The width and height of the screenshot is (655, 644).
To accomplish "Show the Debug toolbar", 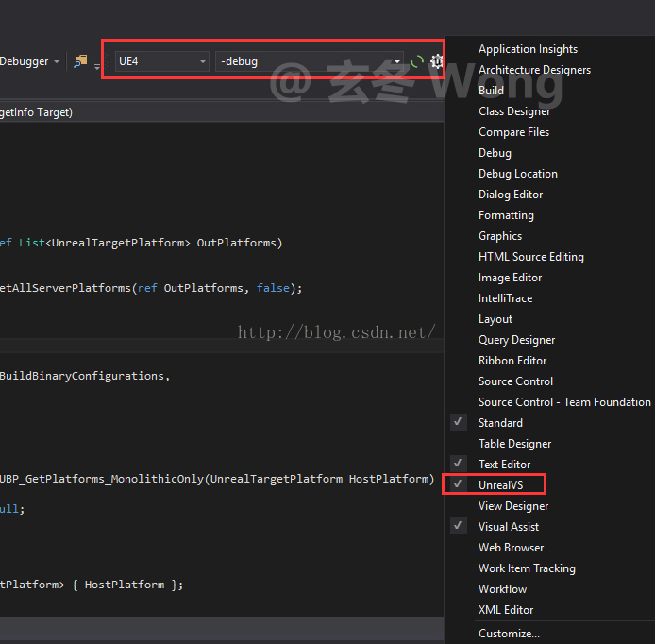I will (495, 153).
